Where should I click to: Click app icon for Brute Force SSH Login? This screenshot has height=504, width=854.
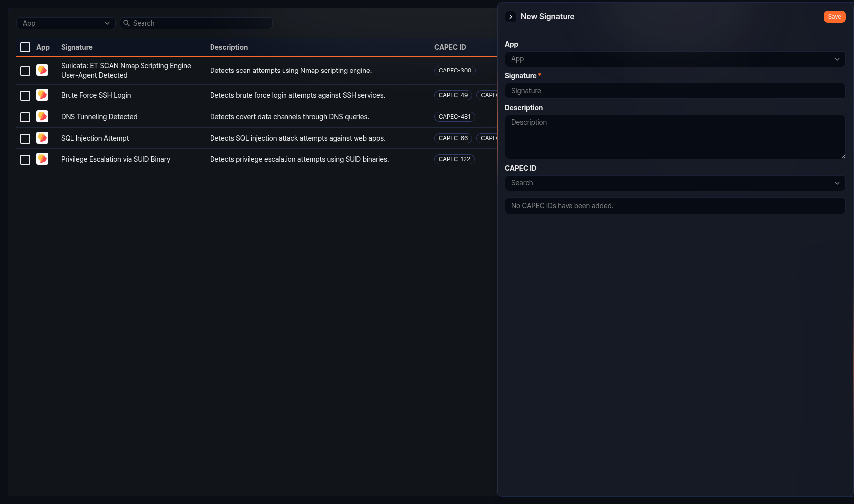pyautogui.click(x=42, y=95)
